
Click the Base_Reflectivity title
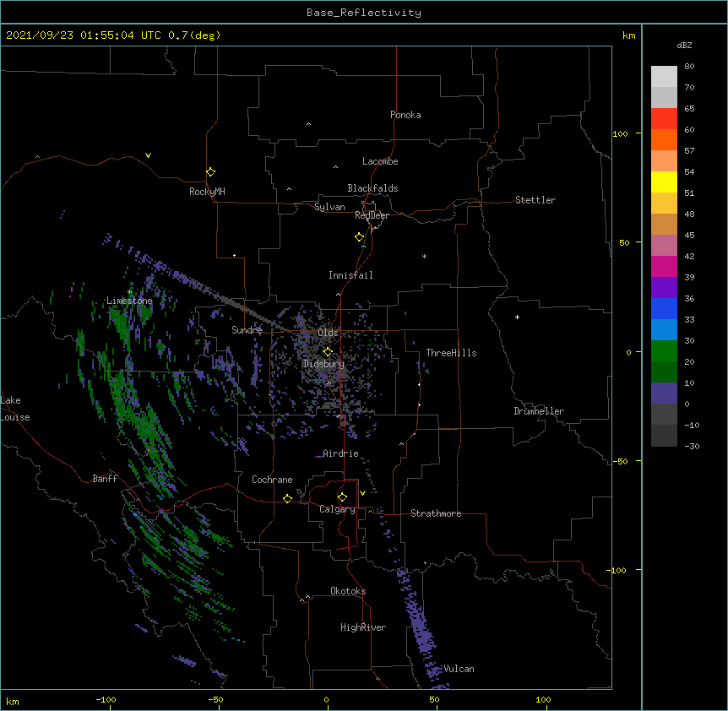[364, 13]
